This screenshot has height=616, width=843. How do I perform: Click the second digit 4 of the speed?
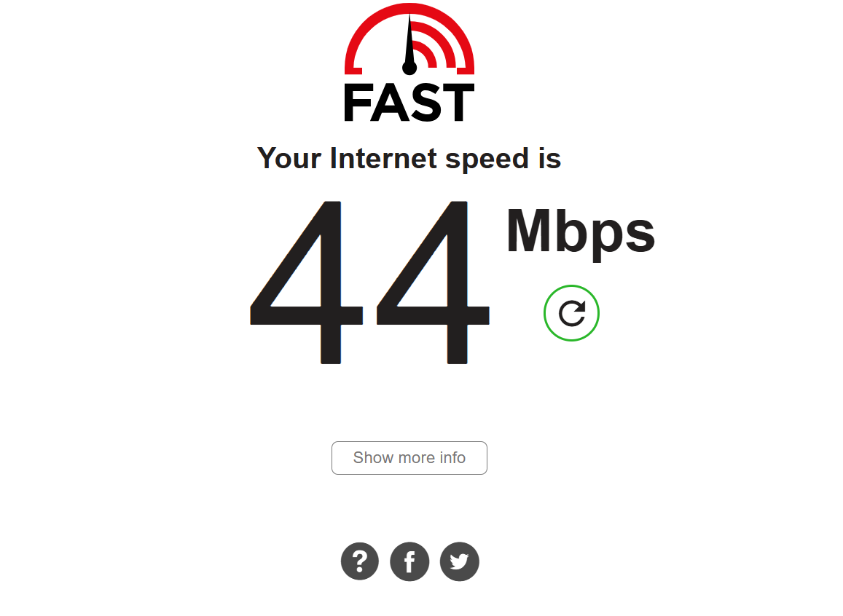click(433, 283)
